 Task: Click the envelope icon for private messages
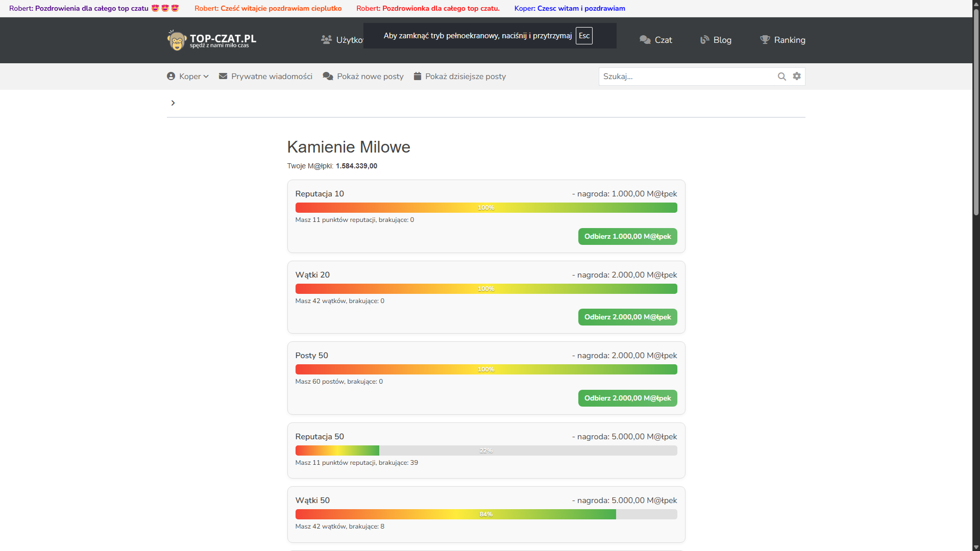[223, 76]
